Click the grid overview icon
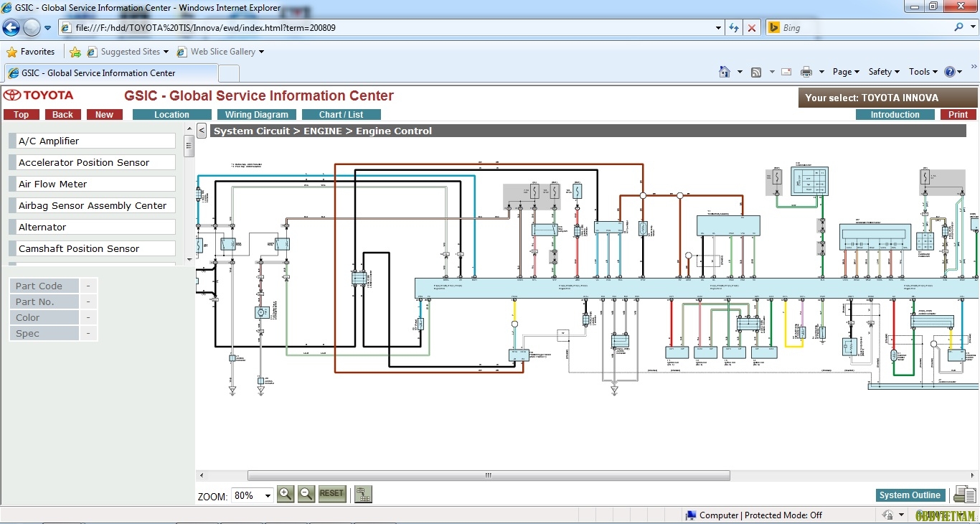The width and height of the screenshot is (980, 524). click(x=363, y=494)
